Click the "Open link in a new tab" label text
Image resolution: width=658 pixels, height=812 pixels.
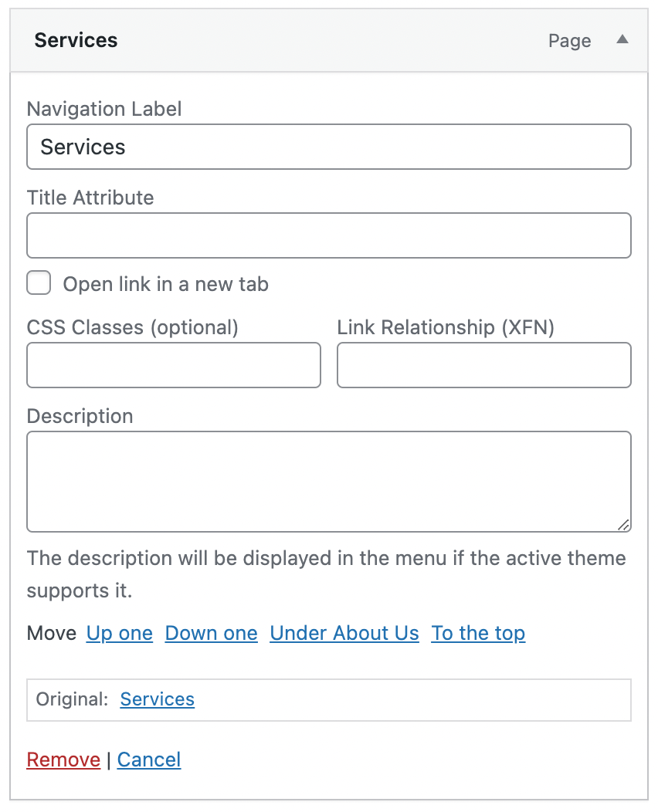coord(165,284)
